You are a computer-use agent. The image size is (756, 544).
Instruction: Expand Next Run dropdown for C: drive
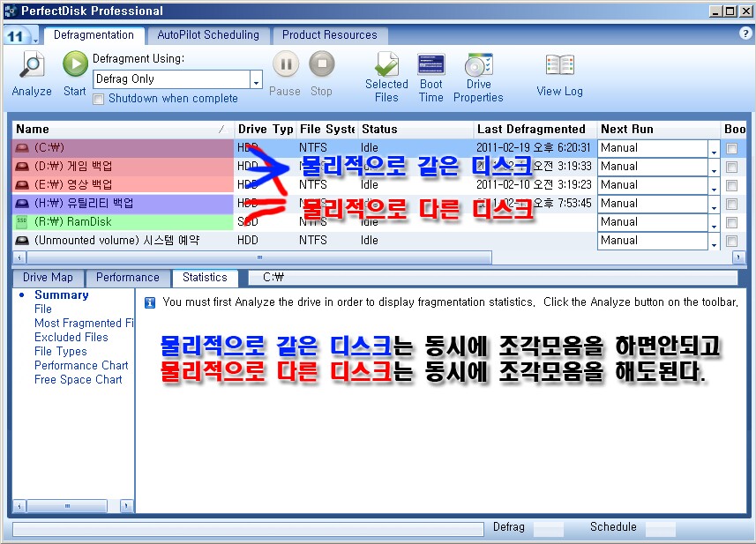pos(714,149)
